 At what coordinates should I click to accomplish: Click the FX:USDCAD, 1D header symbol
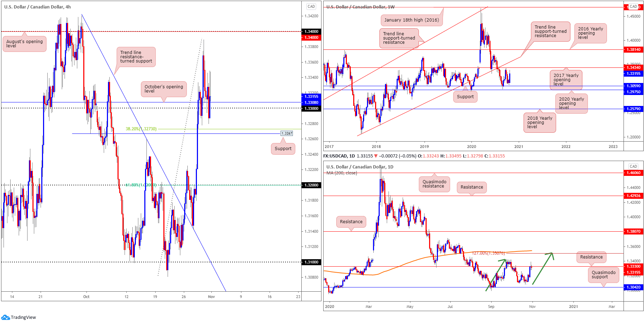click(339, 156)
